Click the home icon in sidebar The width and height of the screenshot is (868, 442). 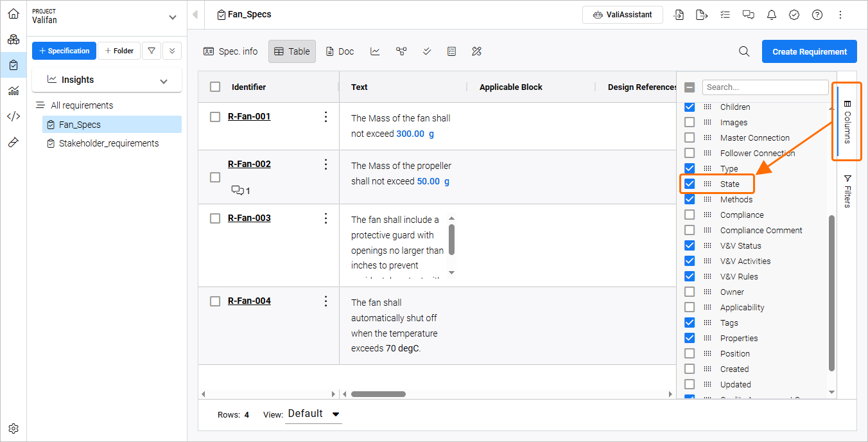tap(13, 13)
